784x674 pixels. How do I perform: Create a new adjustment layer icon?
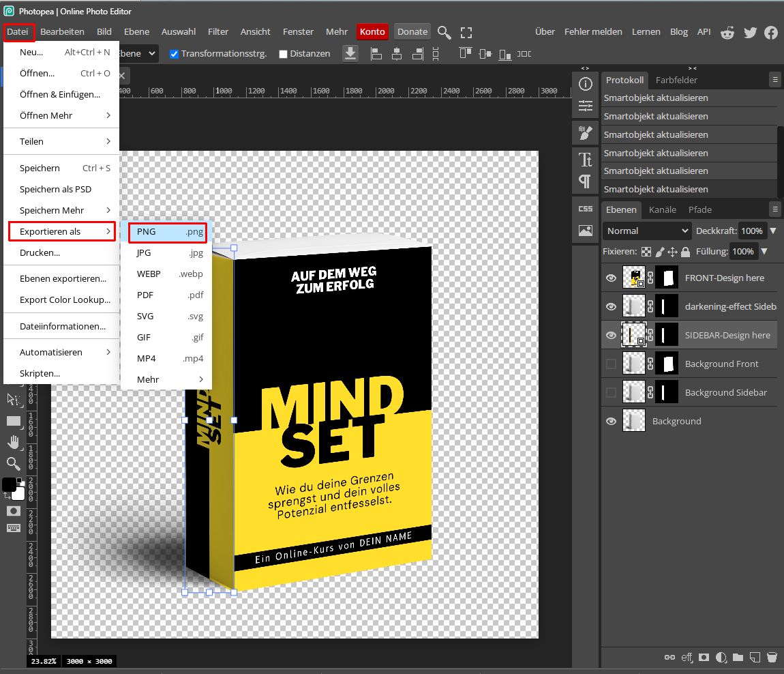pyautogui.click(x=721, y=657)
